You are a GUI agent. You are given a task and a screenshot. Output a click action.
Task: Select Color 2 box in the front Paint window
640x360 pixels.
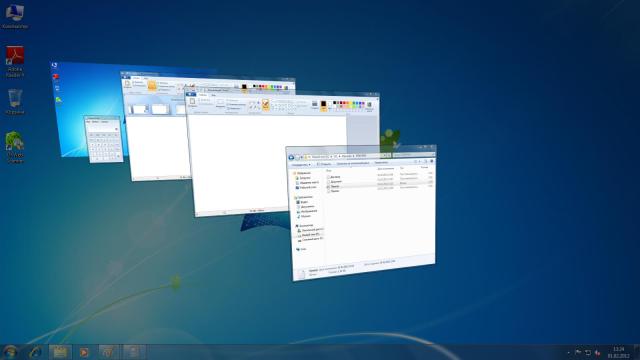click(x=330, y=105)
